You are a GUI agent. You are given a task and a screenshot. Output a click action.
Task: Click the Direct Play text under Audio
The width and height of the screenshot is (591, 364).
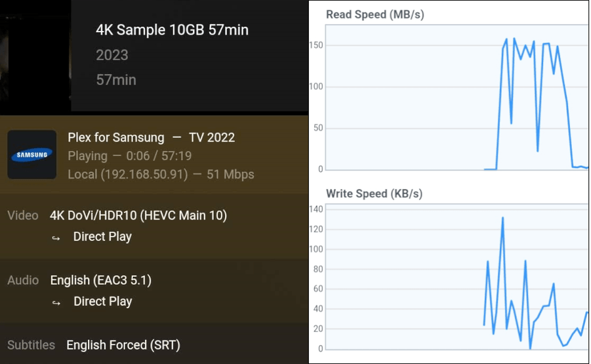pyautogui.click(x=102, y=302)
